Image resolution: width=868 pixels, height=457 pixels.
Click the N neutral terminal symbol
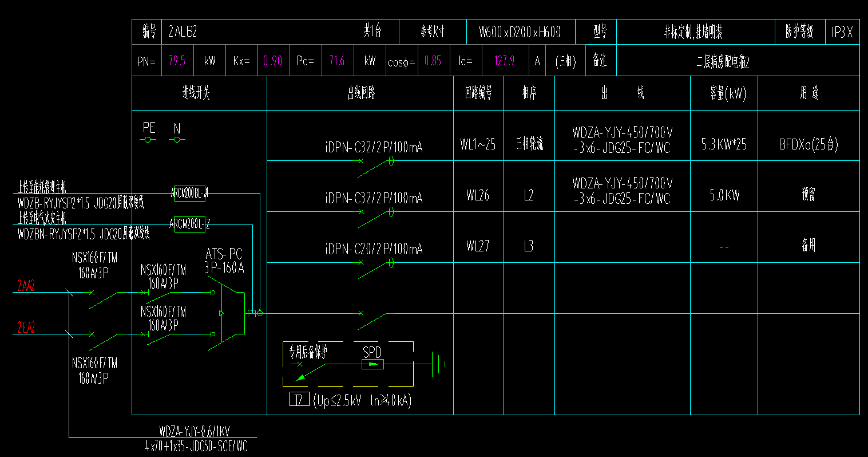176,138
